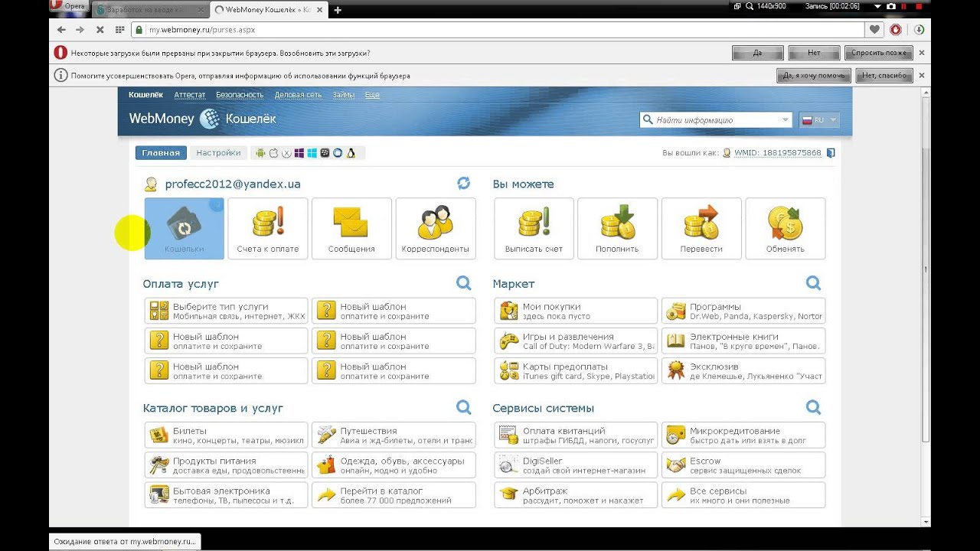Open the Деловая сеть menu link
This screenshot has width=980, height=551.
[x=299, y=95]
